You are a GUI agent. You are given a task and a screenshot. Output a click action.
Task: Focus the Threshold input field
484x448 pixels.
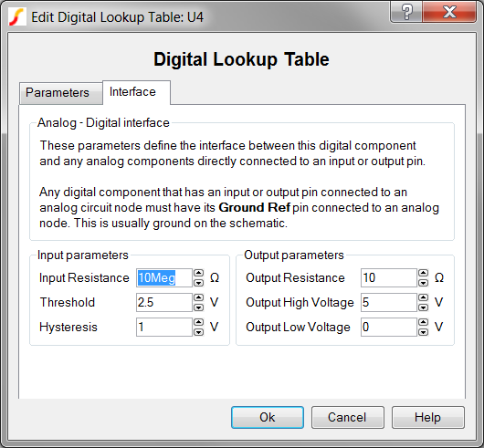click(x=164, y=303)
